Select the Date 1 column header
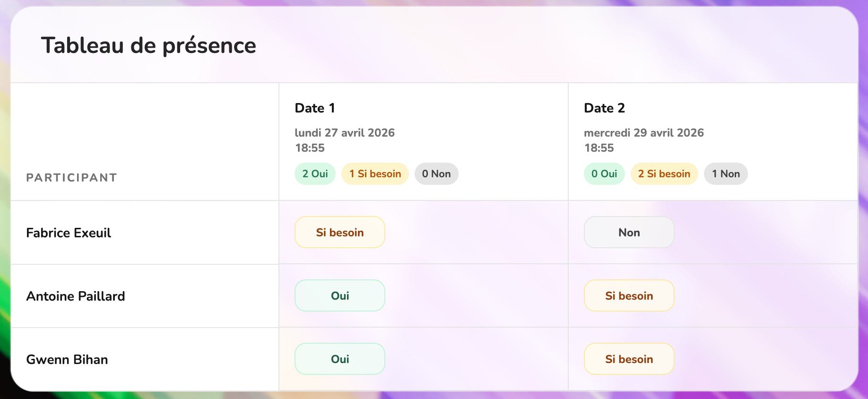 [x=315, y=108]
